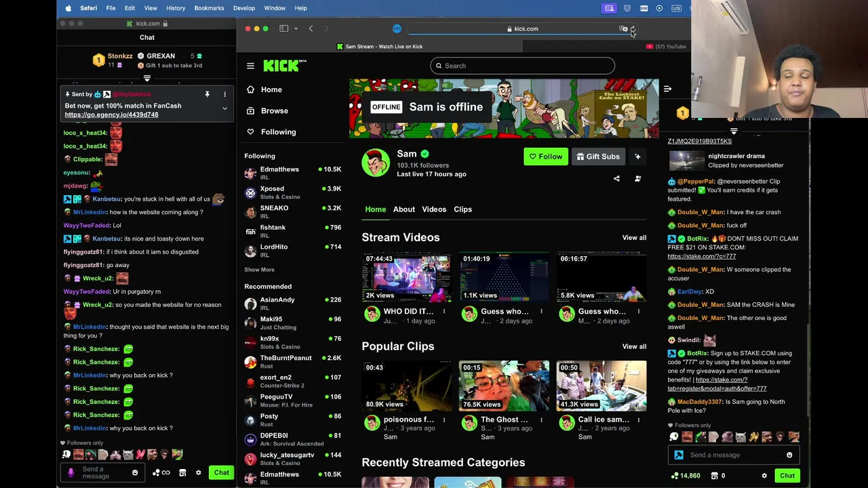Click the Search magnifier icon
This screenshot has height=488, width=868.
click(x=439, y=66)
